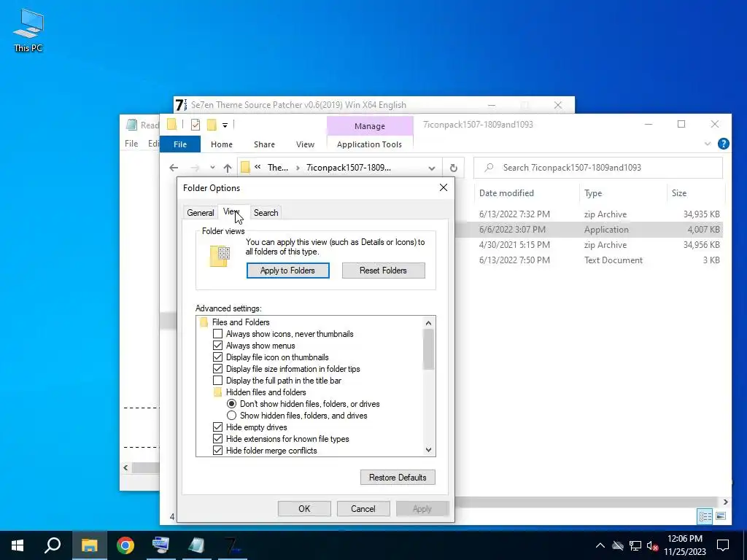Click the Apply to Folders button
This screenshot has height=560, width=747.
[287, 271]
